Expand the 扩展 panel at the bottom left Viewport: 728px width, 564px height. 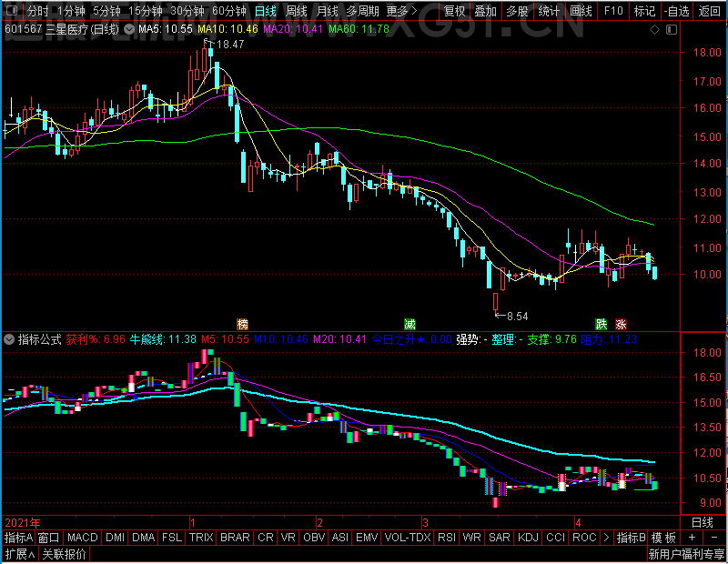point(20,554)
